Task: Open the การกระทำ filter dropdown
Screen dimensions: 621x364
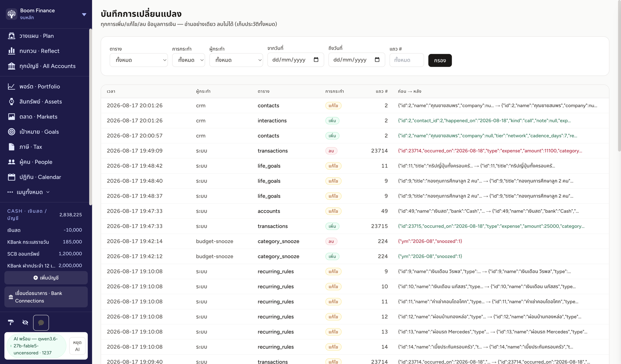Action: (189, 60)
